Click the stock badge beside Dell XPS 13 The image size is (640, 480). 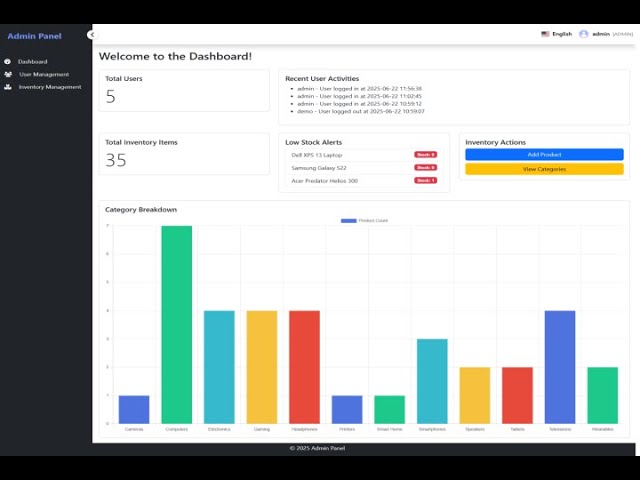click(426, 155)
